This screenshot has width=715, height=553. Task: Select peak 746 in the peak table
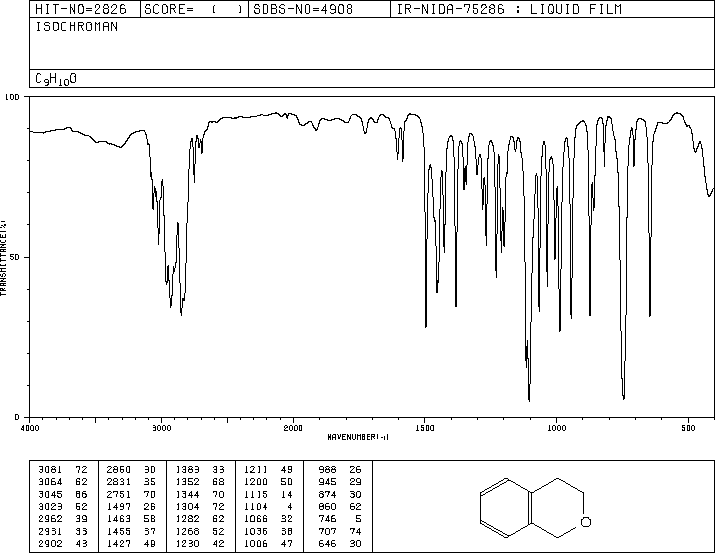tap(327, 519)
